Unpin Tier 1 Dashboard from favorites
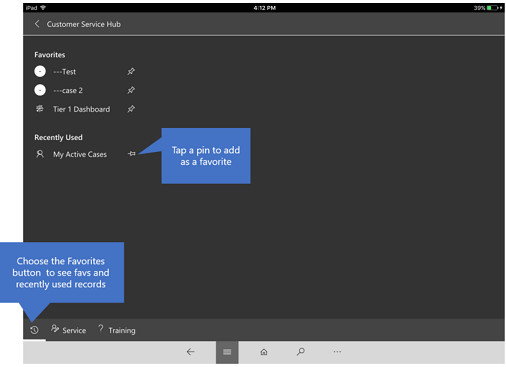 coord(131,109)
